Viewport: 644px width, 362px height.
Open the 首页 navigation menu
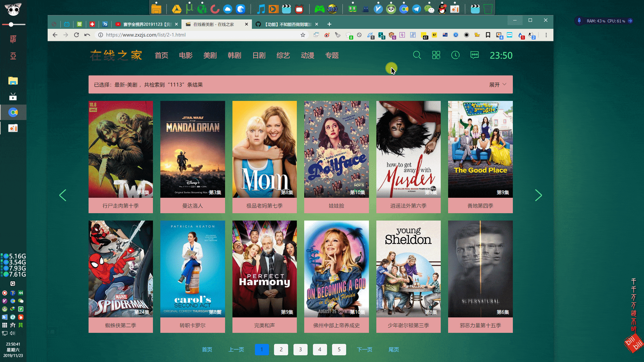pos(161,55)
